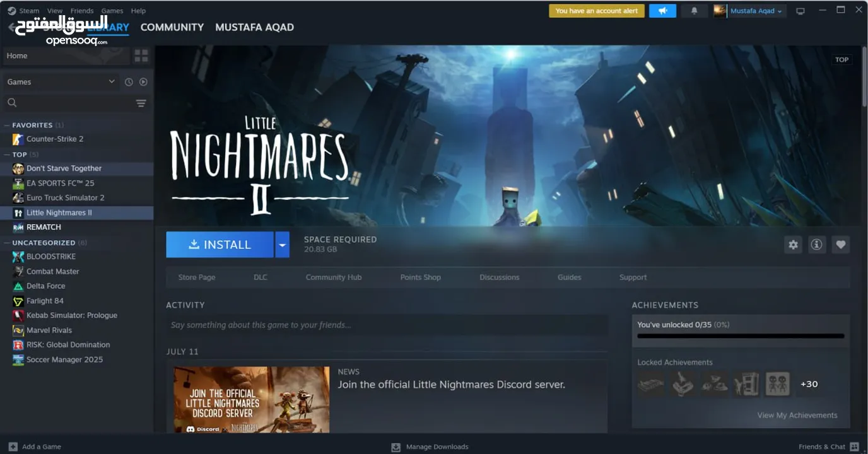Open the Community Hub link
Screen dimensions: 868x454
point(334,277)
